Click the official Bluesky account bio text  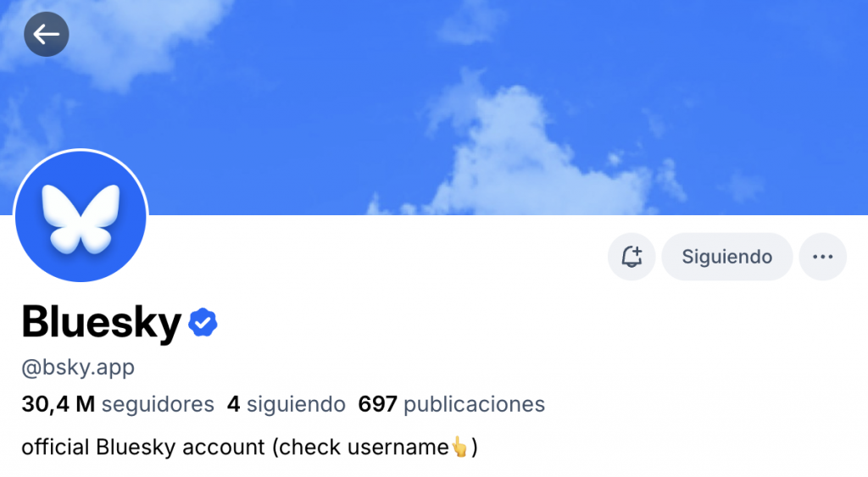(x=249, y=447)
